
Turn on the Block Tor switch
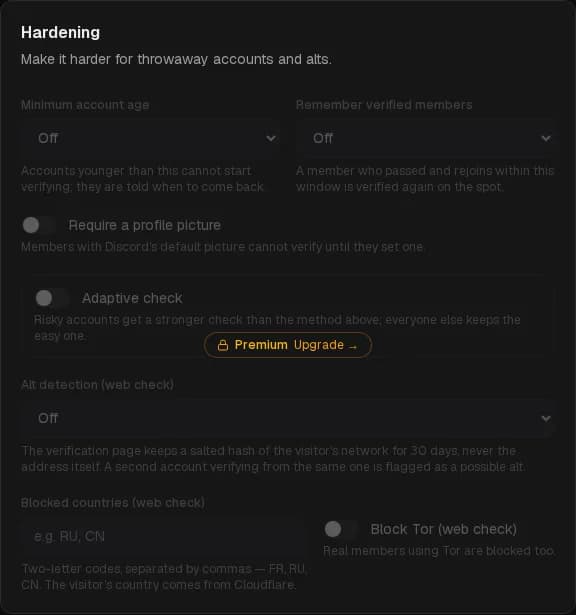[x=341, y=529]
